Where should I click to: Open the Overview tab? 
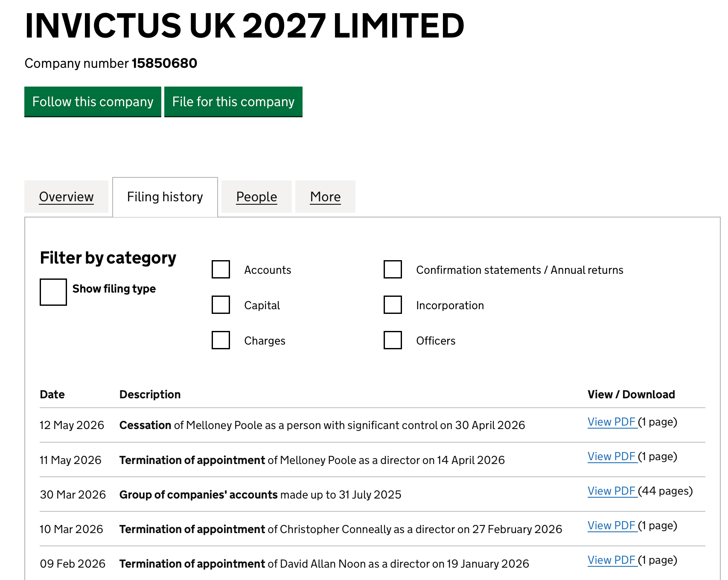pos(66,197)
